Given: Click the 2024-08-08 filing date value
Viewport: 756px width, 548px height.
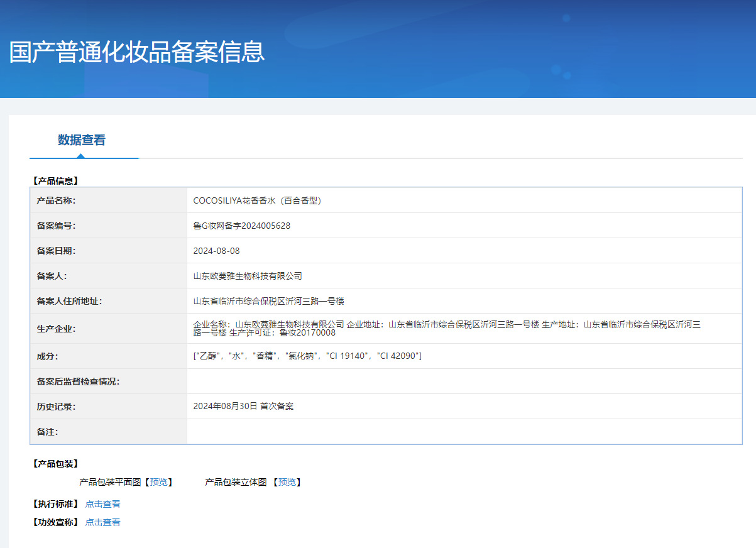Looking at the screenshot, I should [x=216, y=251].
